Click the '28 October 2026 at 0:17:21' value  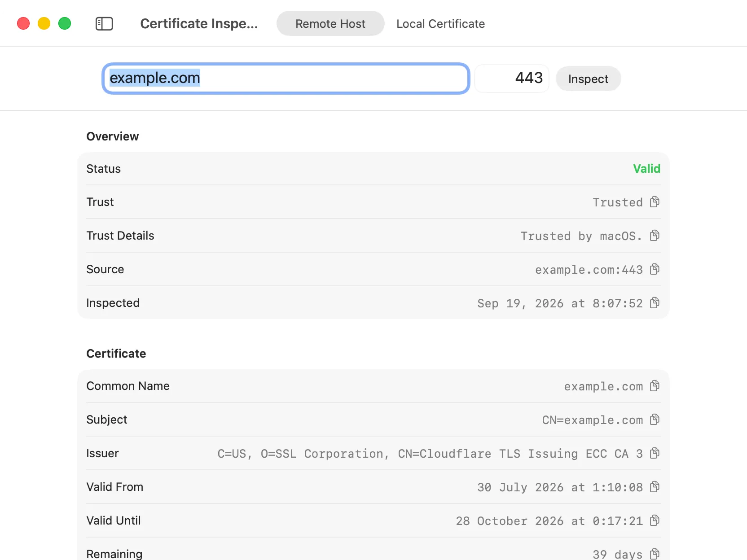click(x=549, y=521)
